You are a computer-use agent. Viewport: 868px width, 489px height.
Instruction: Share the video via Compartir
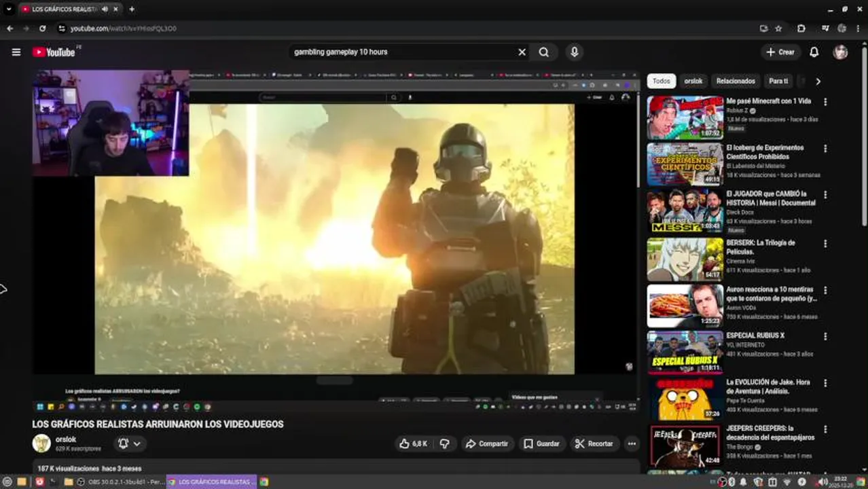coord(487,443)
